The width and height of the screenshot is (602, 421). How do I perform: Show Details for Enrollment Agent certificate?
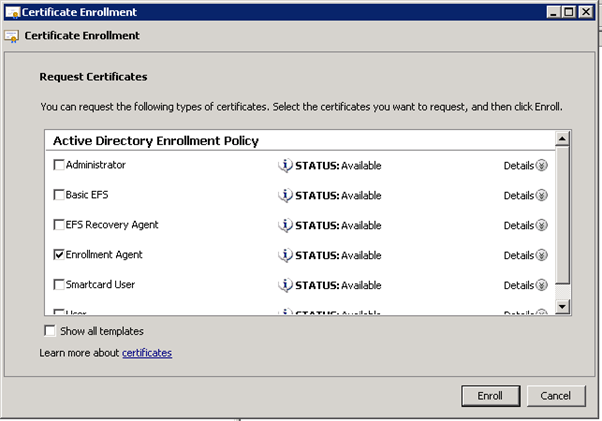526,256
